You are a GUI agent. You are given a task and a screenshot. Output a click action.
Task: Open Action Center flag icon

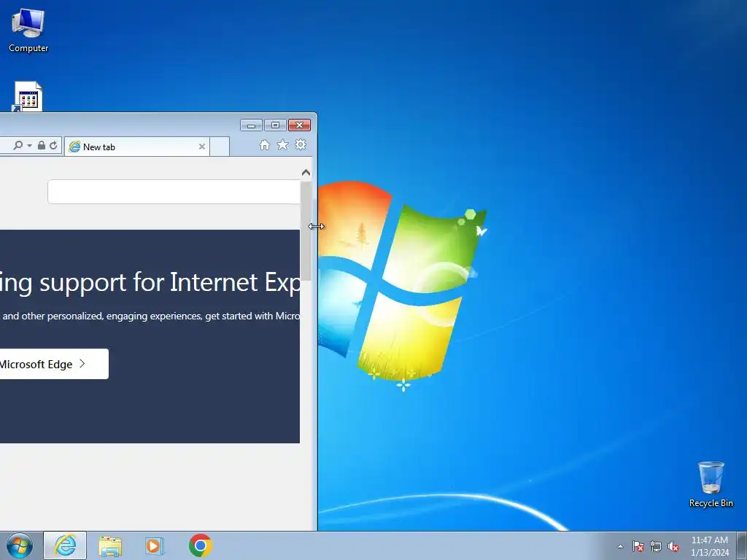(638, 546)
